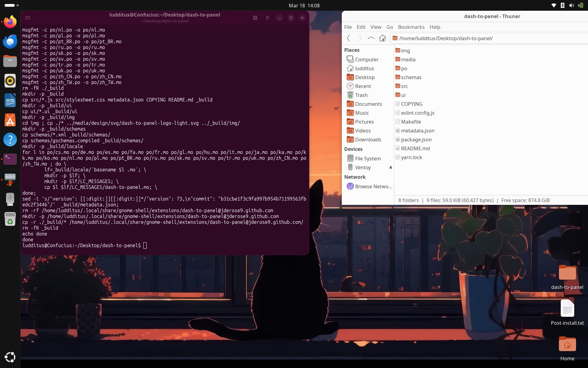Open terminal hamburger menu
The height and width of the screenshot is (368, 588).
267,18
